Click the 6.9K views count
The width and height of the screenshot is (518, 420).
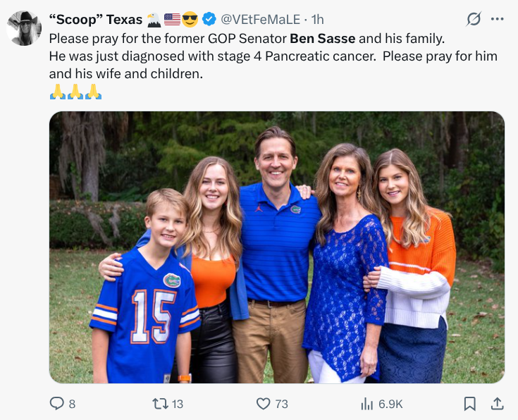point(390,404)
